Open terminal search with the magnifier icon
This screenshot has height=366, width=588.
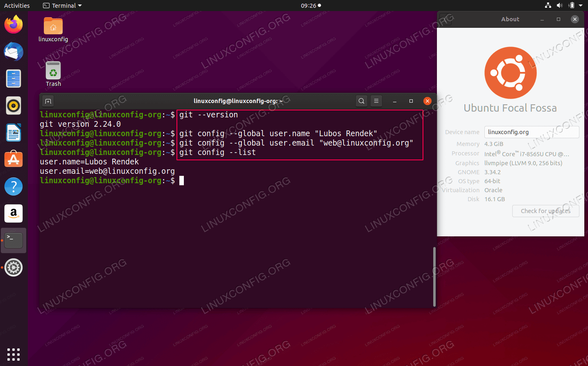pos(361,101)
